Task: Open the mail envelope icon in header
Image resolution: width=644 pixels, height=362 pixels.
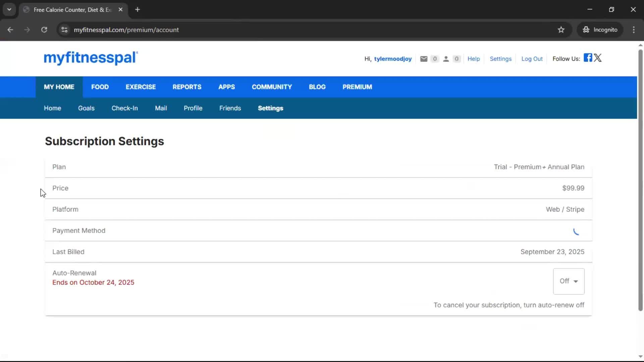Action: 424,59
